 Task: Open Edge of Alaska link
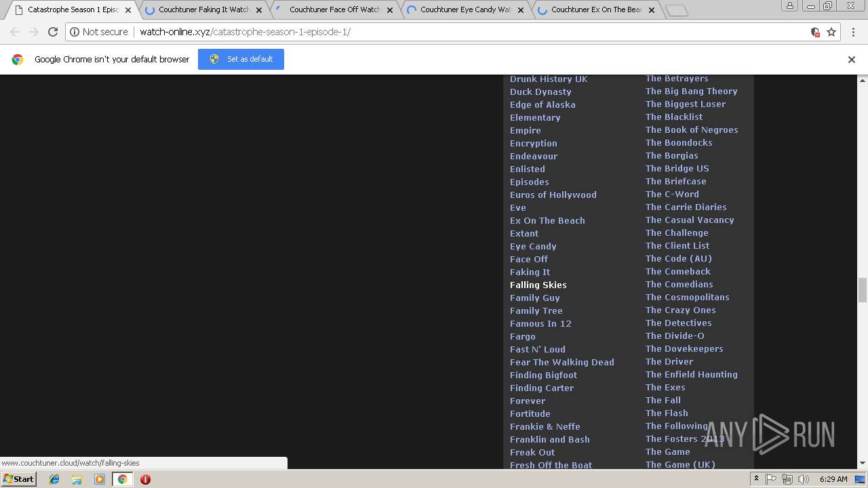[x=542, y=104]
